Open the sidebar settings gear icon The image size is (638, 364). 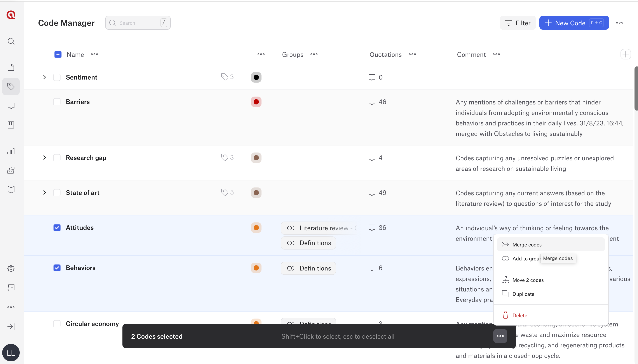tap(11, 269)
